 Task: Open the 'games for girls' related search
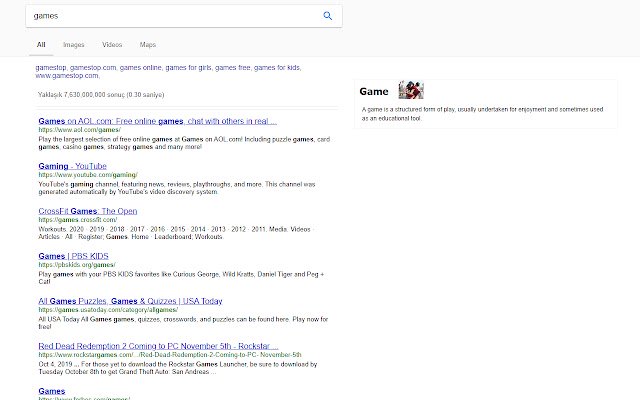pos(188,67)
